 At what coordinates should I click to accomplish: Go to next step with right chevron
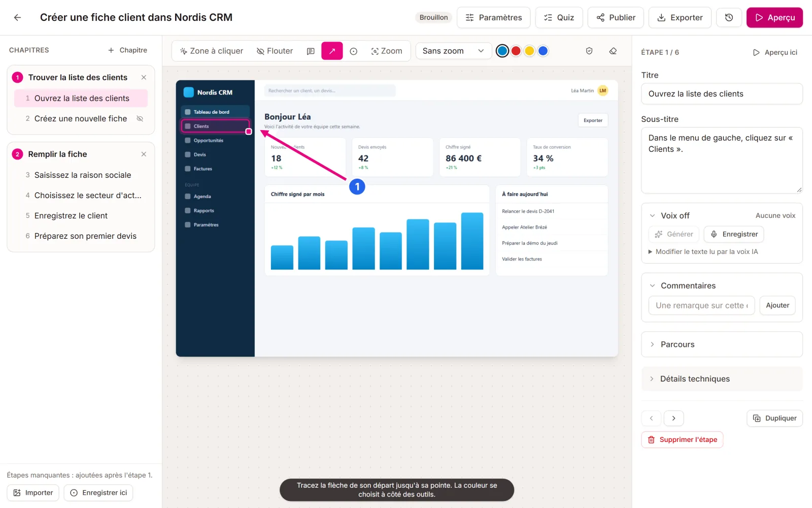[x=673, y=418]
